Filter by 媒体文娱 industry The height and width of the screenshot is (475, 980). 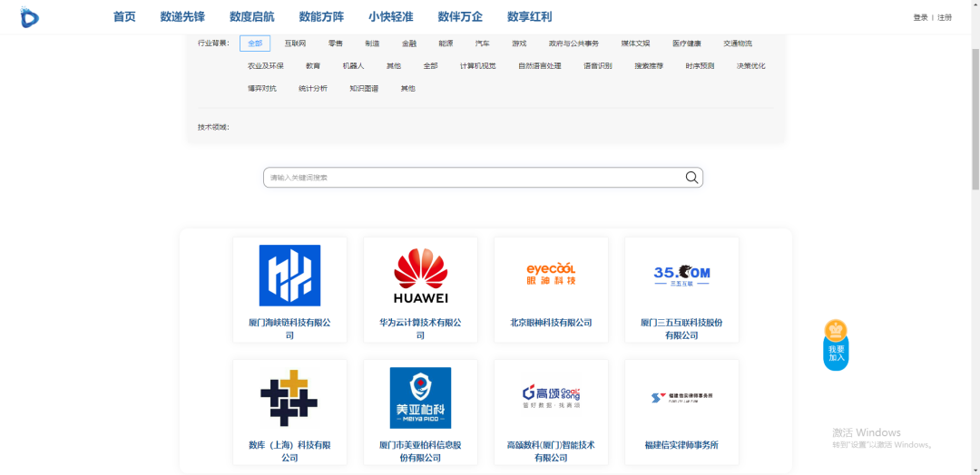click(635, 44)
